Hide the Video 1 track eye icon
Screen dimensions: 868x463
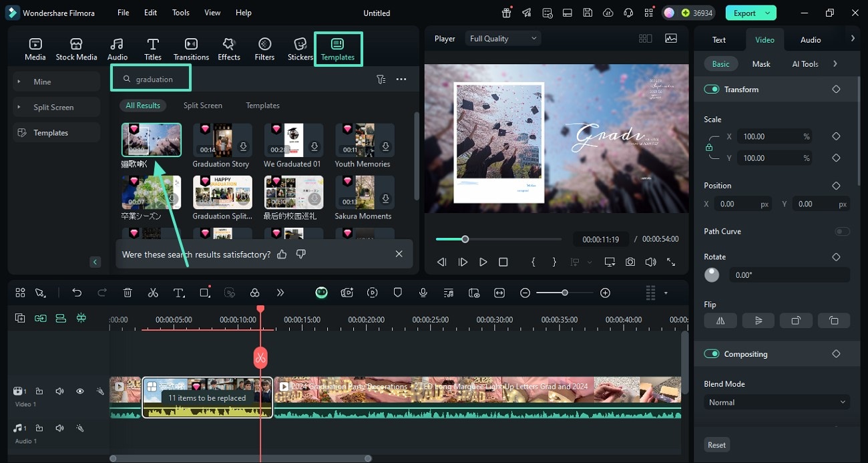[79, 392]
